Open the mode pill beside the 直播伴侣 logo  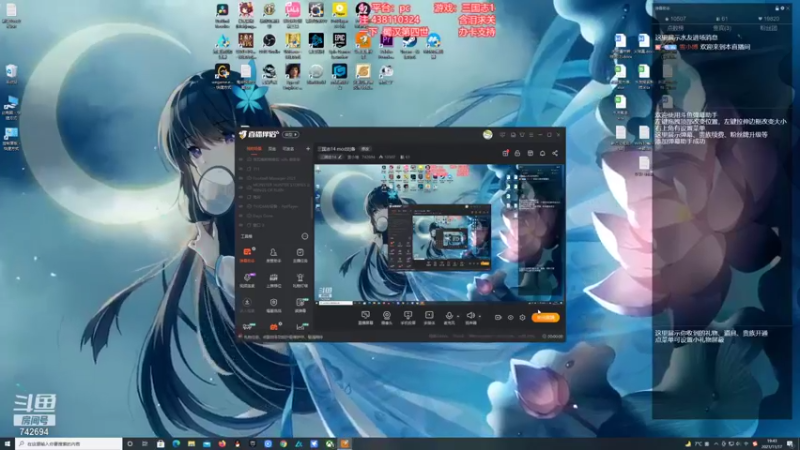pyautogui.click(x=290, y=135)
